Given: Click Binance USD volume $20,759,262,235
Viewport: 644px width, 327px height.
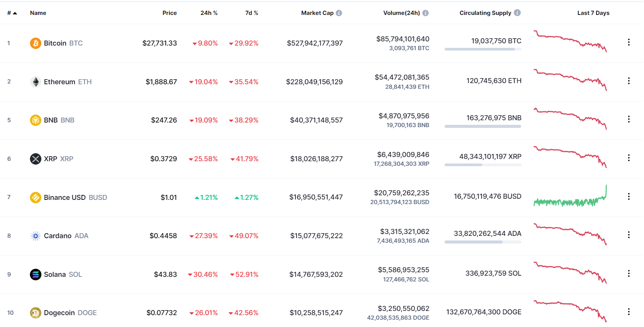Looking at the screenshot, I should 401,193.
